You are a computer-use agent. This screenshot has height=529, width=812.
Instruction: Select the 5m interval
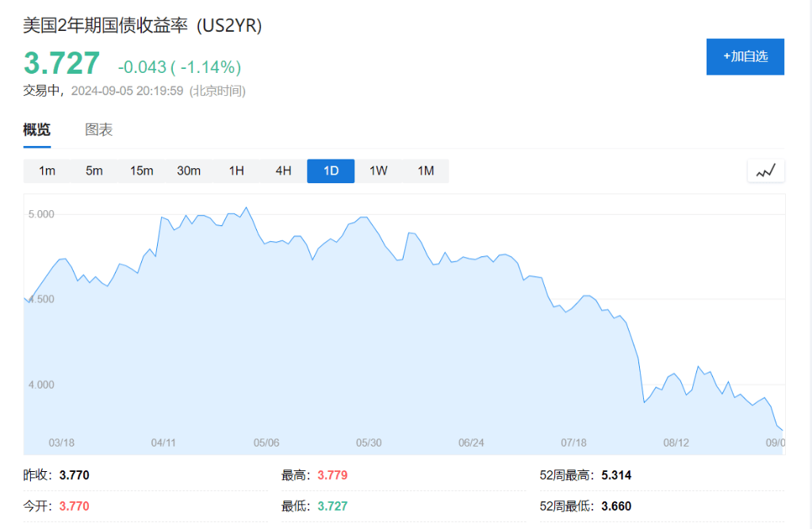coord(94,171)
